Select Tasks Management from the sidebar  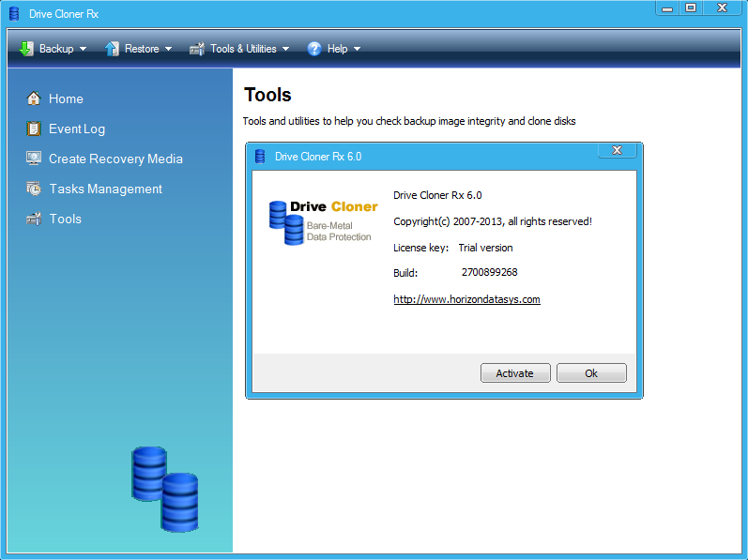(x=105, y=189)
